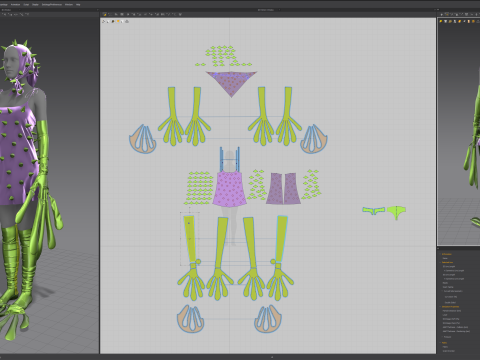Image resolution: width=480 pixels, height=360 pixels.
Task: Select the upper-right tan glove gusset pattern
Action: (314, 139)
